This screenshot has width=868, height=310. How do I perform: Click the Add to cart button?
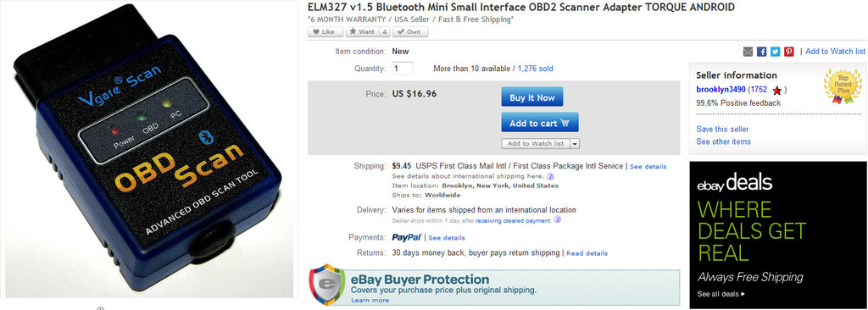point(540,123)
